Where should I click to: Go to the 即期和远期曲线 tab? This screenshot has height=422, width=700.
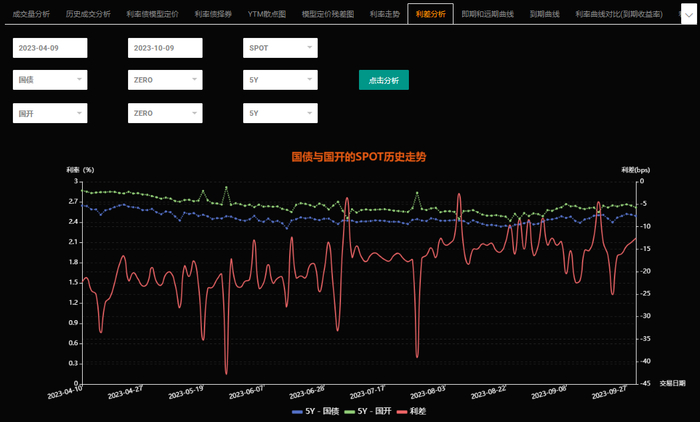[489, 15]
